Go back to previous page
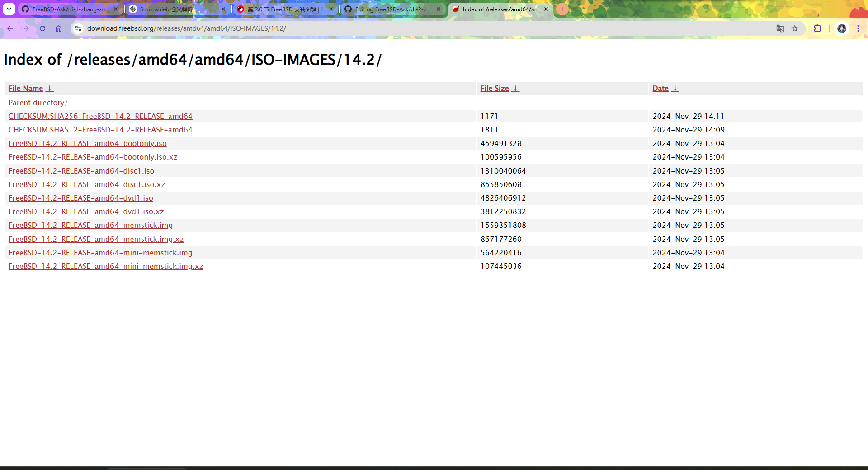 click(10, 28)
